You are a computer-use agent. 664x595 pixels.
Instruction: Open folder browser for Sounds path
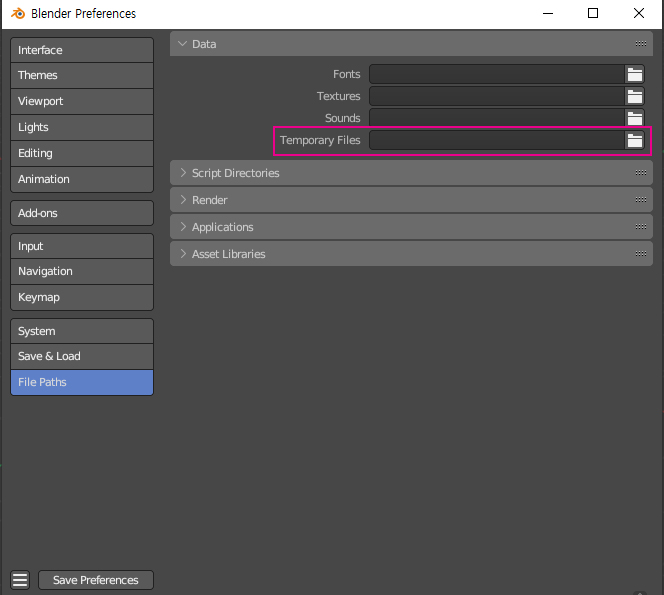point(634,118)
